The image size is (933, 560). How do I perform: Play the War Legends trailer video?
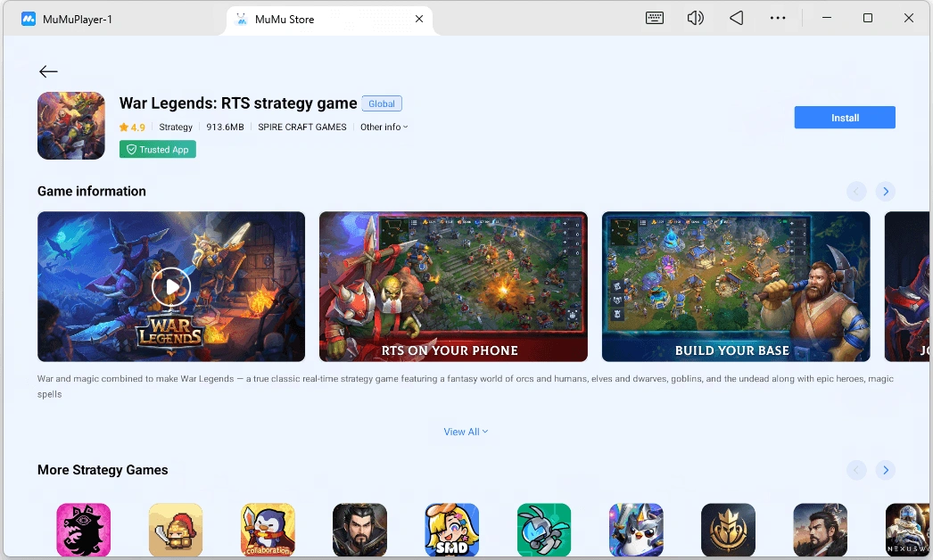171,287
